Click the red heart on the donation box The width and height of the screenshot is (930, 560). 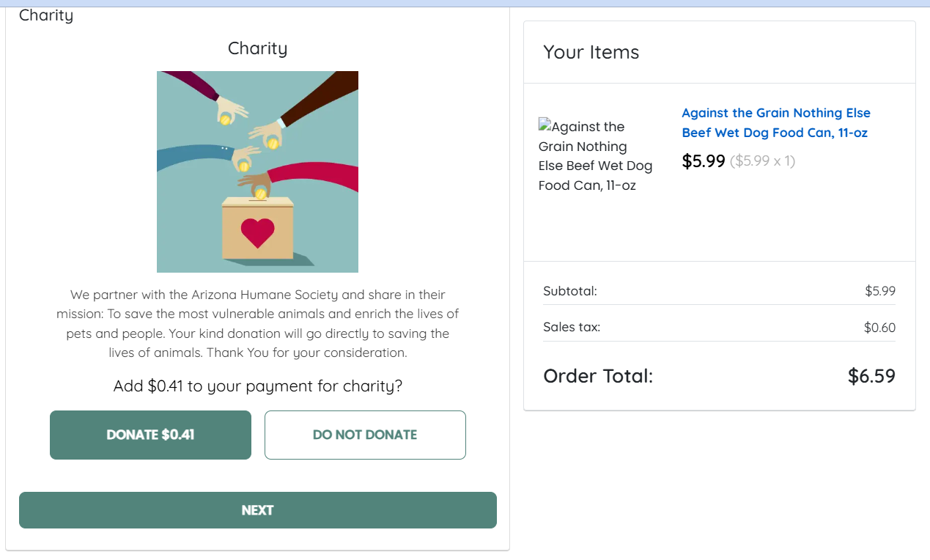click(257, 232)
